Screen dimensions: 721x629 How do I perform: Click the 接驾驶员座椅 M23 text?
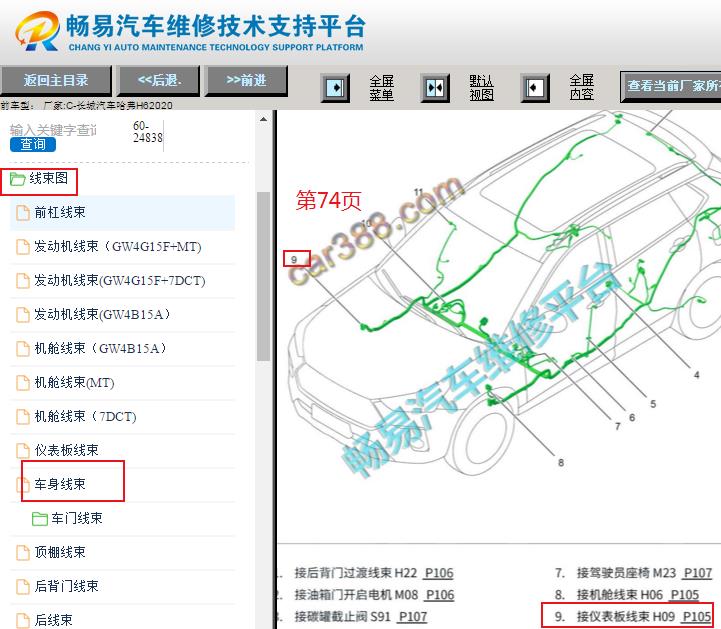626,573
